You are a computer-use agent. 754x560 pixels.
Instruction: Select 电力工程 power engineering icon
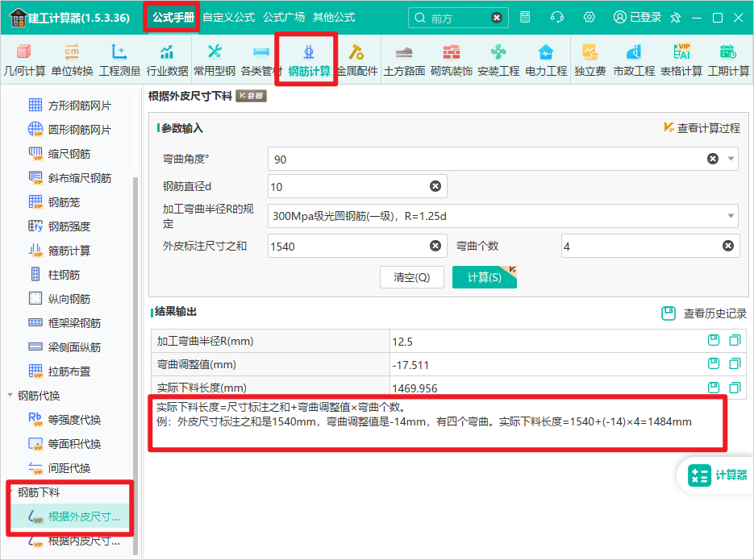[x=546, y=60]
